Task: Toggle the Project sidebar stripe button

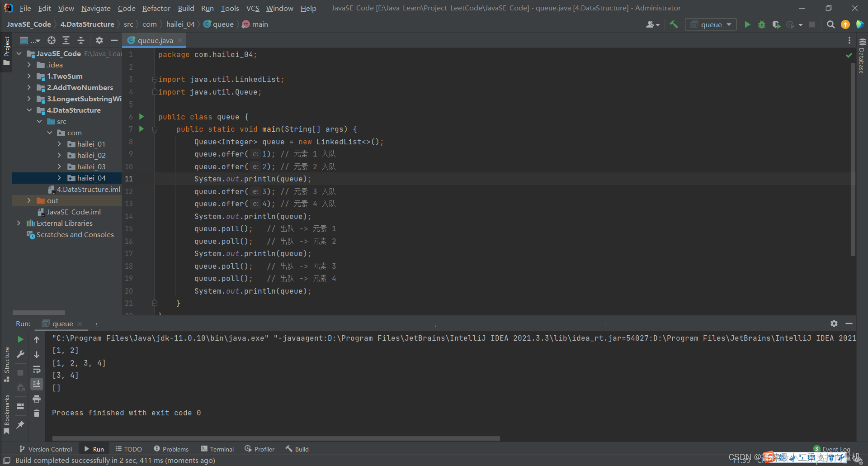Action: click(6, 51)
